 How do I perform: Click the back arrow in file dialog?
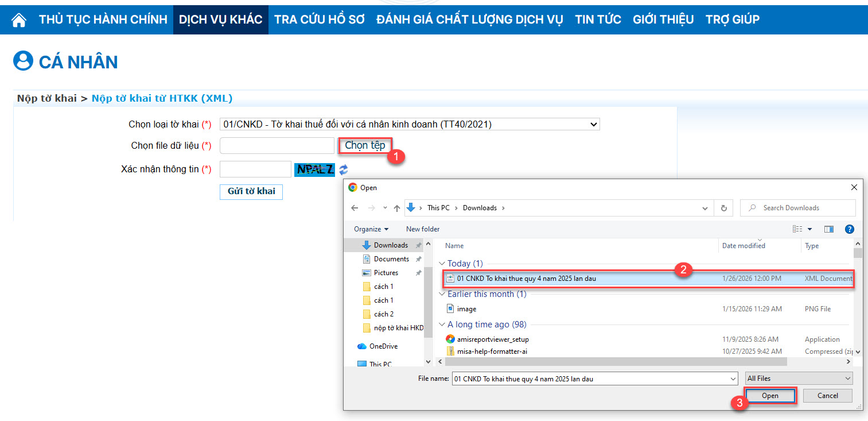(x=355, y=208)
